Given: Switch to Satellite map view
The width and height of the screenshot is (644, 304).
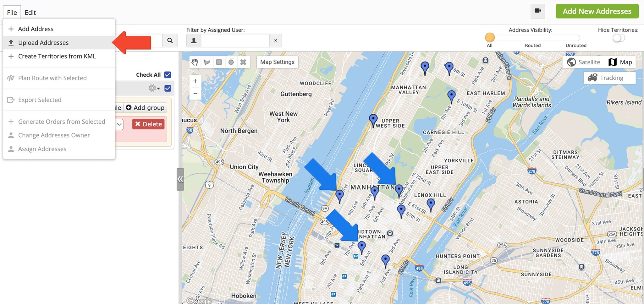Looking at the screenshot, I should coord(584,62).
